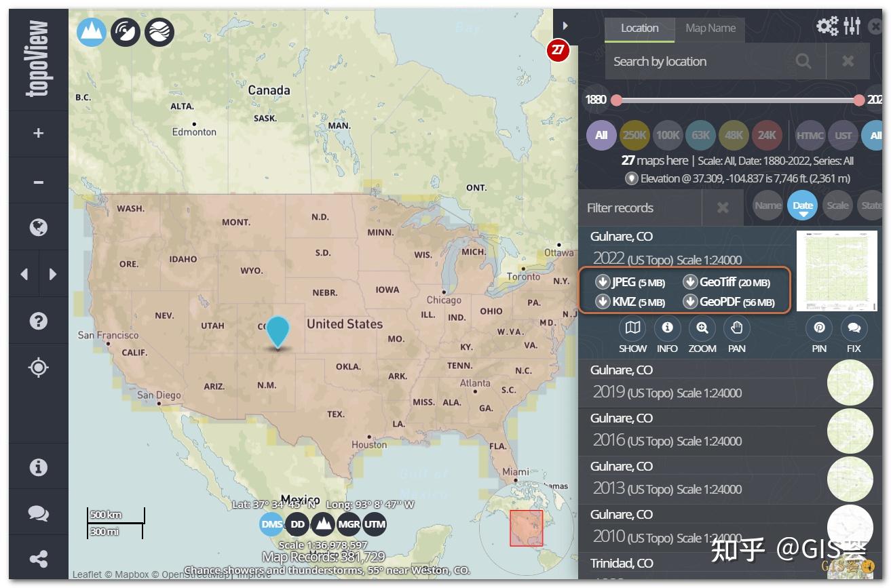
Task: Click the Gulnare 2022 map thumbnail
Action: 837,271
